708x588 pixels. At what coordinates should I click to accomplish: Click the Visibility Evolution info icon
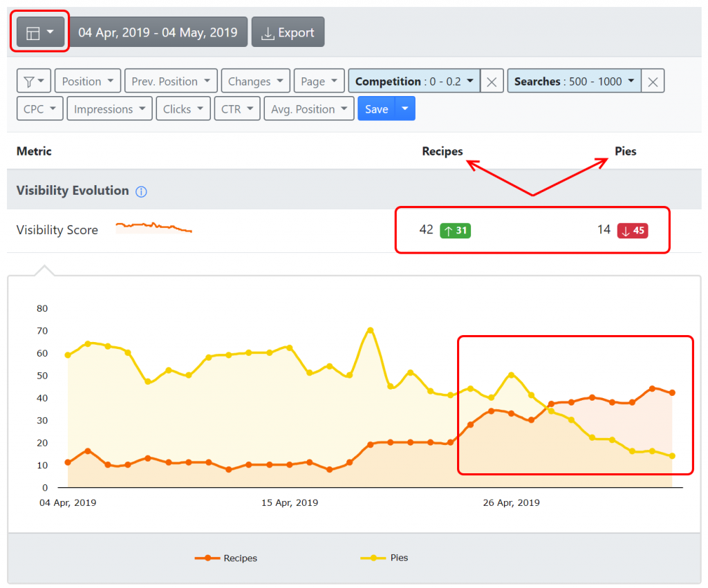pyautogui.click(x=141, y=191)
